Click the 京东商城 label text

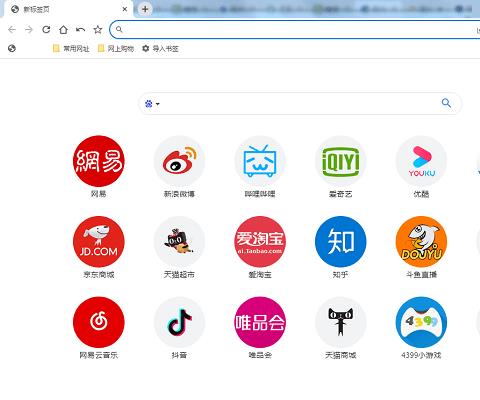click(x=99, y=274)
